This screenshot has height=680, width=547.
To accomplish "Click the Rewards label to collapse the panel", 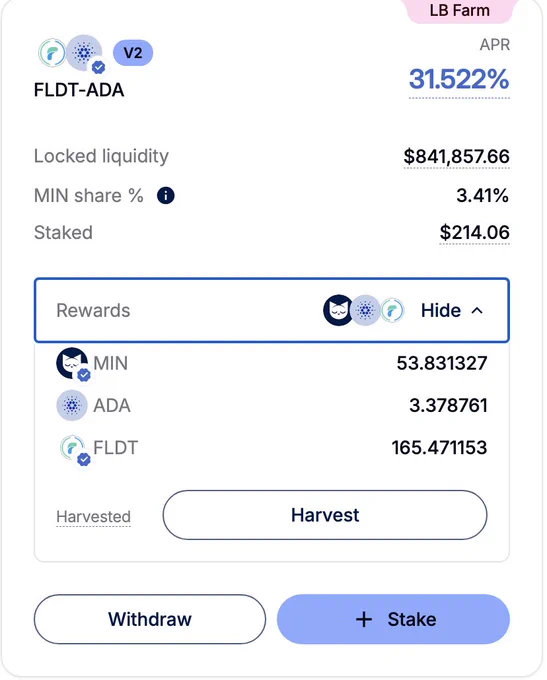I will (x=93, y=311).
